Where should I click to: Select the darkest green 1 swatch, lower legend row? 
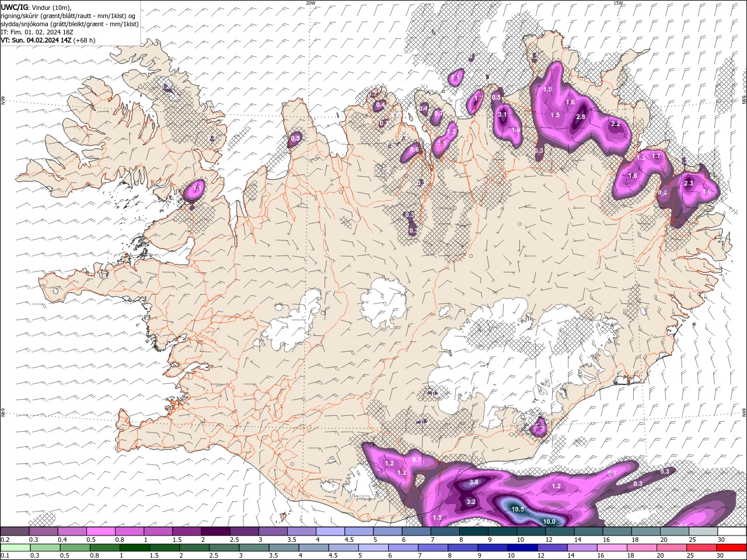coord(134,548)
